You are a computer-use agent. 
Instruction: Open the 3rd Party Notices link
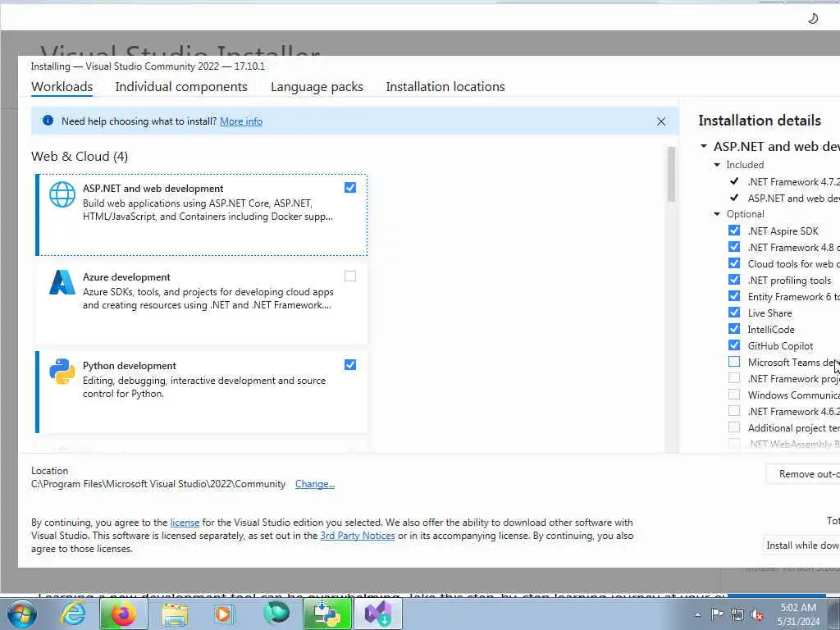click(358, 536)
